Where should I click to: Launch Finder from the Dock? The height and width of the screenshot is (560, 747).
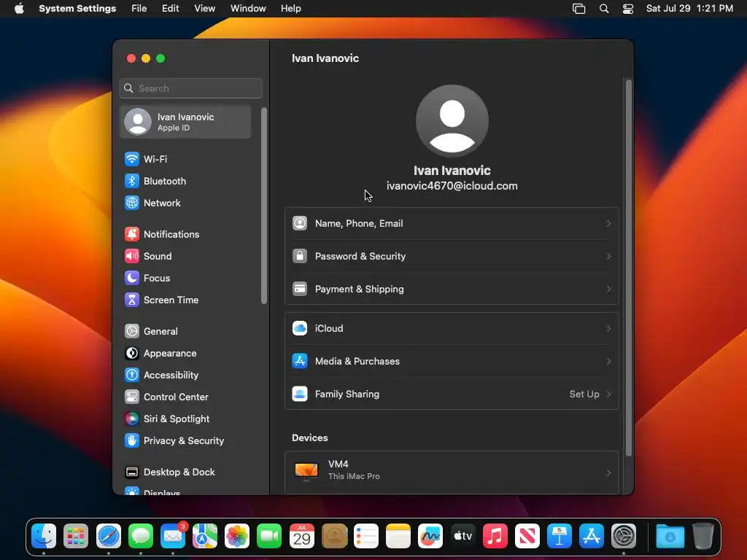coord(44,536)
